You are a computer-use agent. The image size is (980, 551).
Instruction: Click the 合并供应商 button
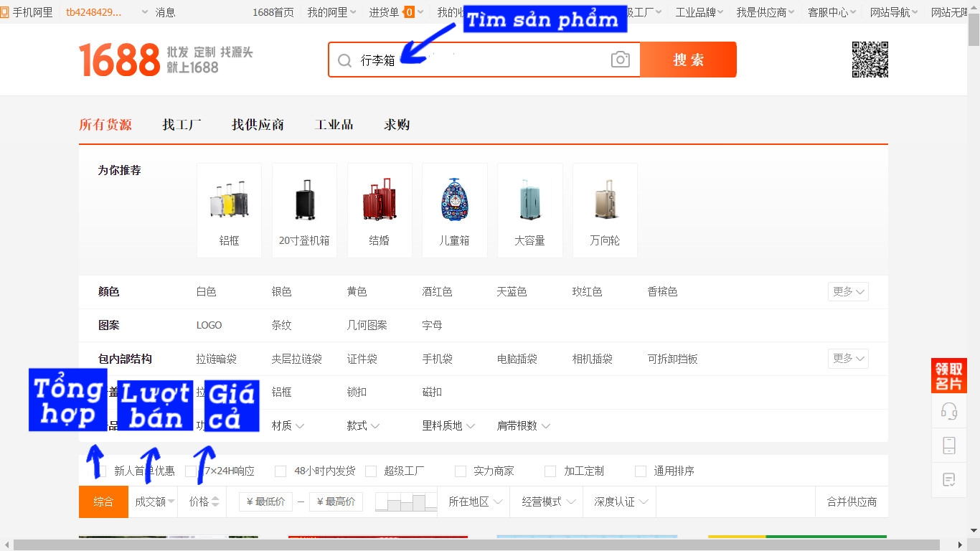pyautogui.click(x=852, y=501)
